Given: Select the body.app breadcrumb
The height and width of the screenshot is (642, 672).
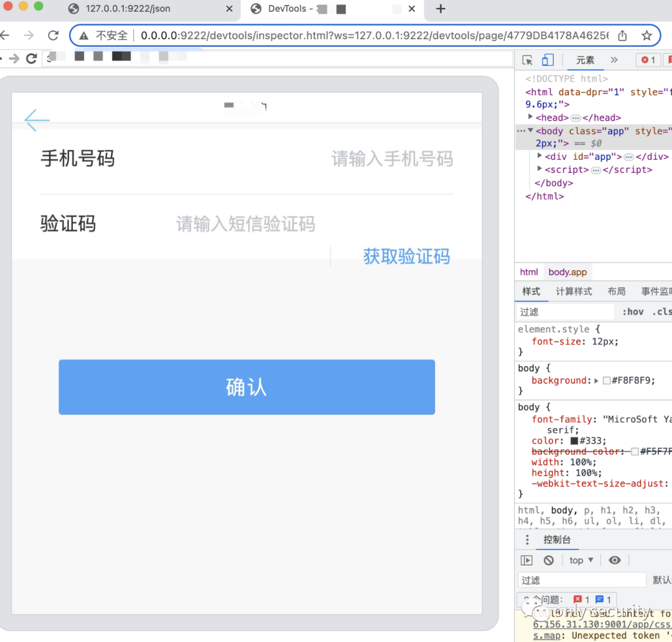Looking at the screenshot, I should pos(567,272).
